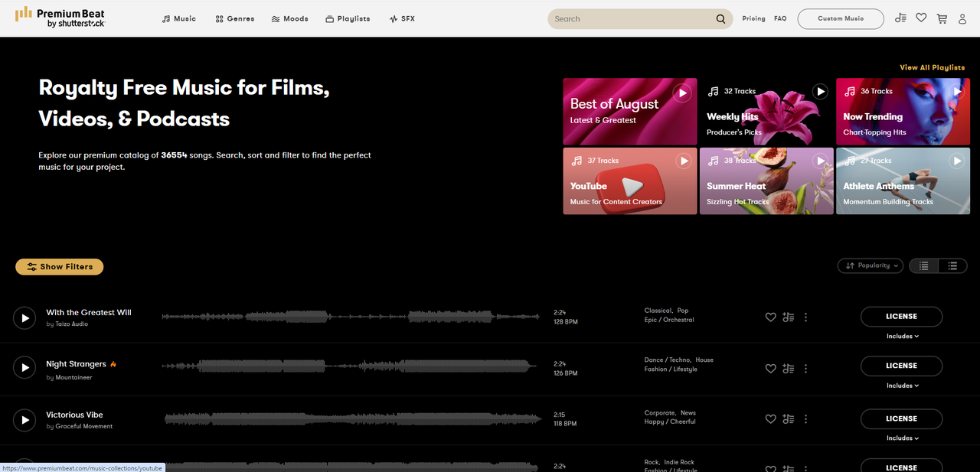
Task: Expand Includes under With the Greatest Will
Action: click(x=903, y=336)
